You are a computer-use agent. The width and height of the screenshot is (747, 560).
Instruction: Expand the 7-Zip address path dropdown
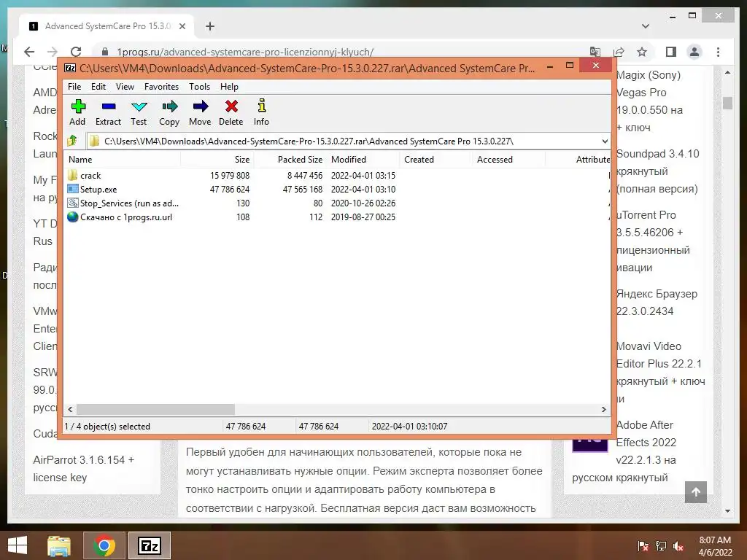605,141
